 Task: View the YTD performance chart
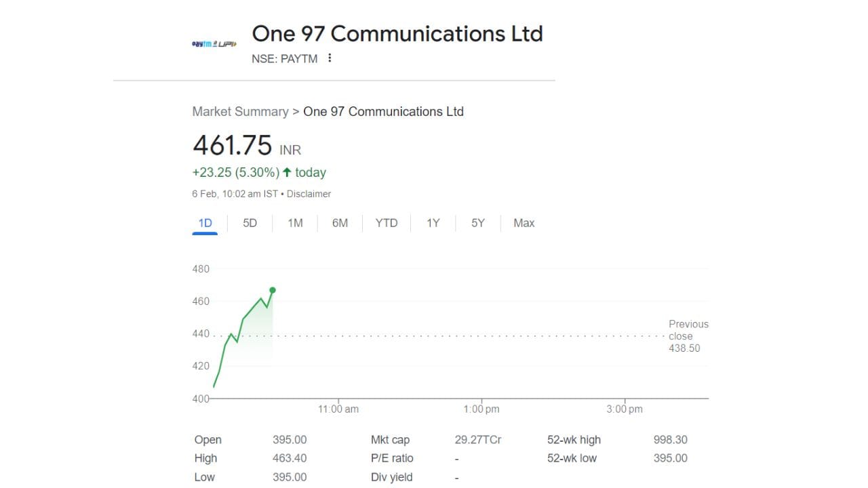pyautogui.click(x=386, y=223)
